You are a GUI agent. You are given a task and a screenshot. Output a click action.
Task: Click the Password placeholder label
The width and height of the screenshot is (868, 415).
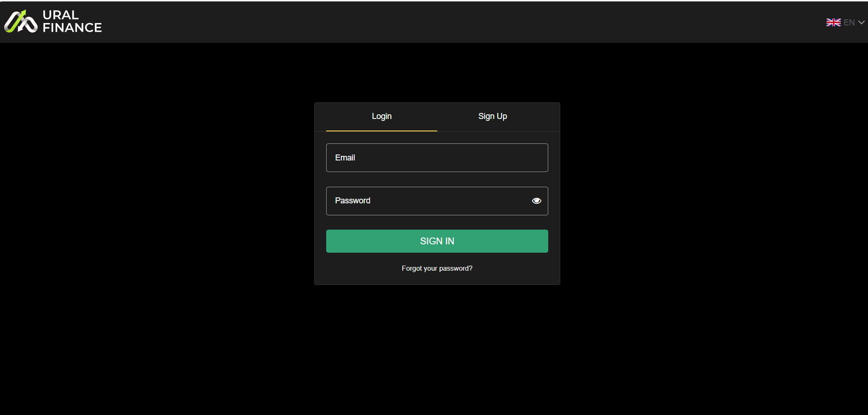[352, 201]
